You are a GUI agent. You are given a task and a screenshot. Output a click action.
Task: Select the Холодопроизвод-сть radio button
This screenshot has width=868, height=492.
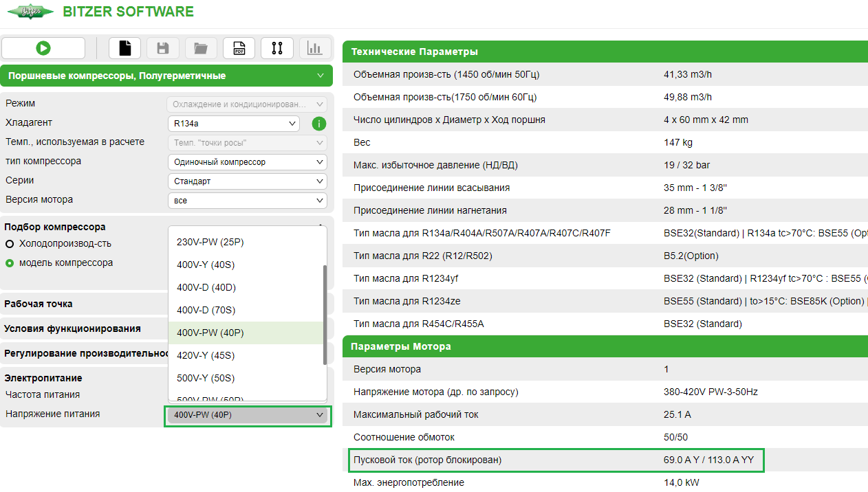10,244
